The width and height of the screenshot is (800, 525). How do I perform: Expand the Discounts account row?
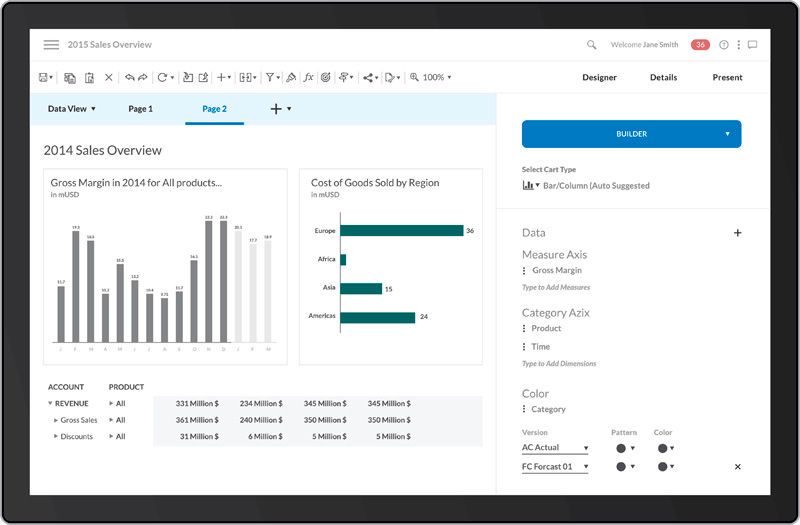pos(56,437)
